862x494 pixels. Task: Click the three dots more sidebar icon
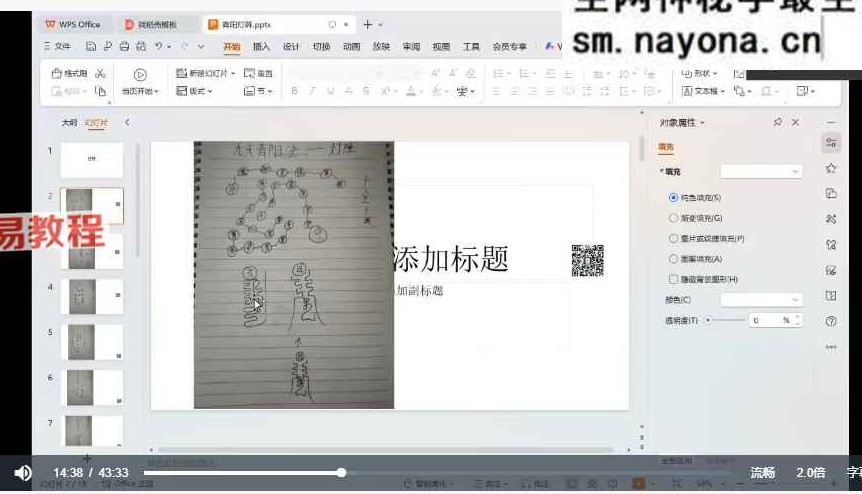[x=831, y=347]
